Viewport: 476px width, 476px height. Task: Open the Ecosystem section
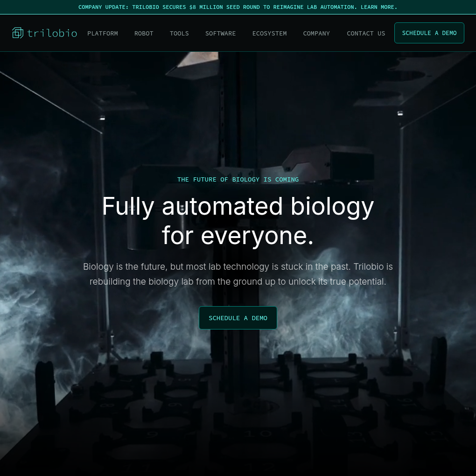(270, 34)
